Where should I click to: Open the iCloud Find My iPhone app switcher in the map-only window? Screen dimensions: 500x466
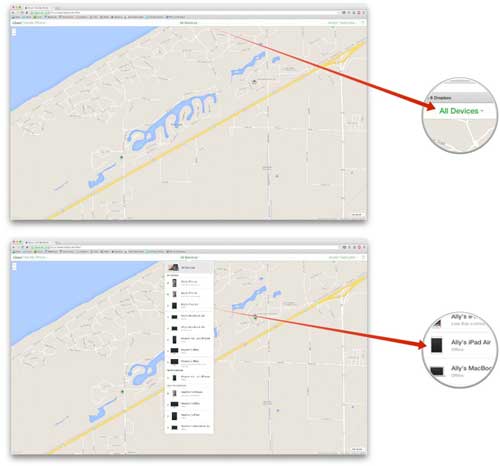[29, 23]
